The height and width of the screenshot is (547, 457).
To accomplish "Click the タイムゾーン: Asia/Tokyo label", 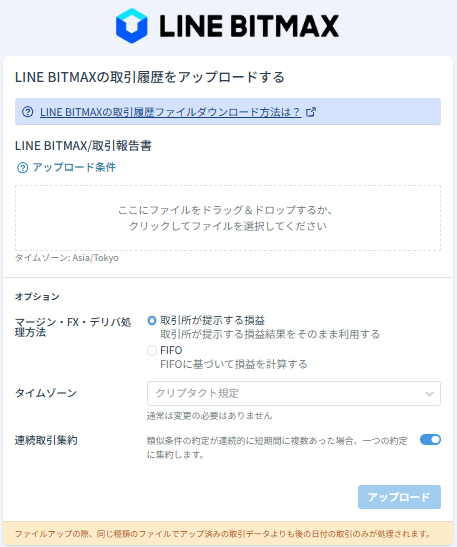I will [67, 258].
